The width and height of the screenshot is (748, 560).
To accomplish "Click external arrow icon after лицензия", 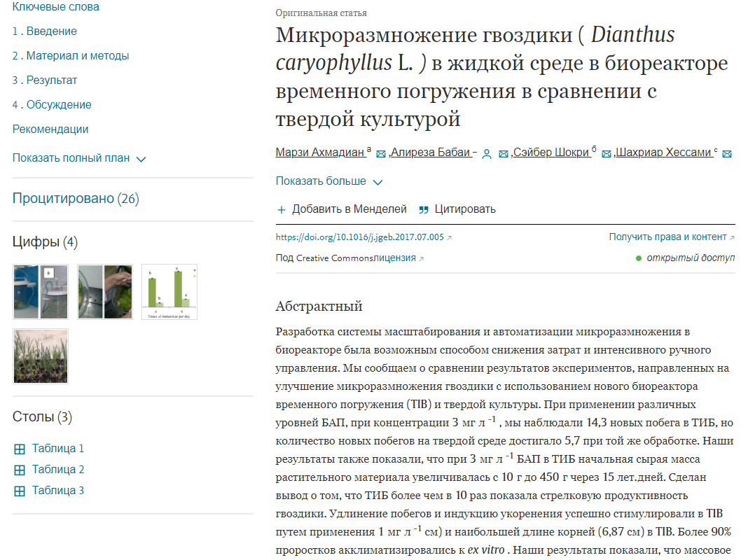I will [421, 259].
